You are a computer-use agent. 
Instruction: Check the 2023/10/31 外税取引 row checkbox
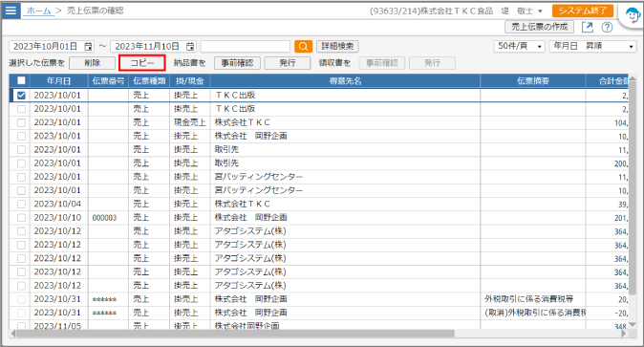[x=21, y=299]
